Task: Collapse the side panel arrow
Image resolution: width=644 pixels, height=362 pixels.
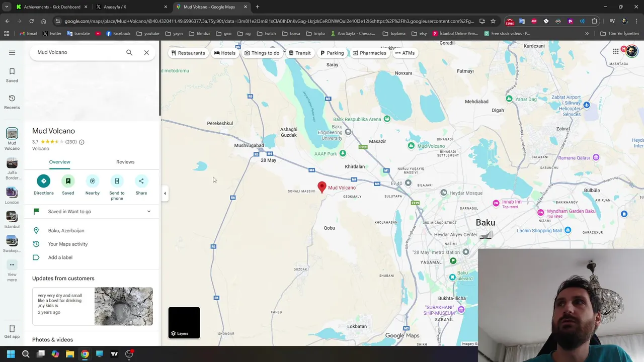Action: point(165,193)
